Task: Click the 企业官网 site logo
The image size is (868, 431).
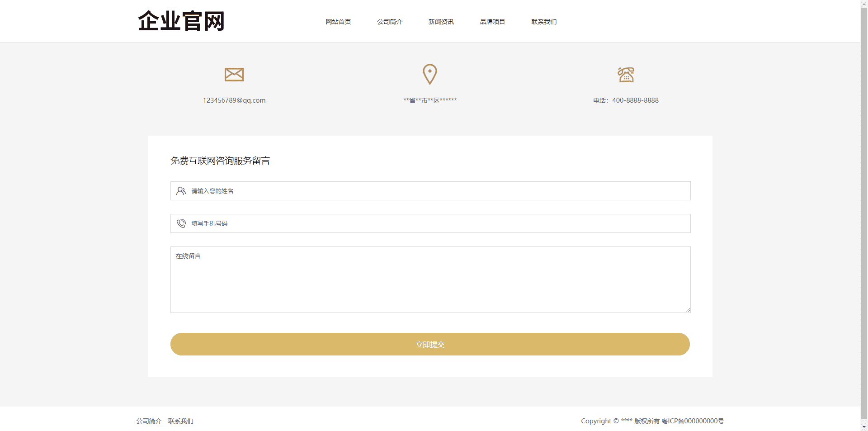Action: (181, 21)
